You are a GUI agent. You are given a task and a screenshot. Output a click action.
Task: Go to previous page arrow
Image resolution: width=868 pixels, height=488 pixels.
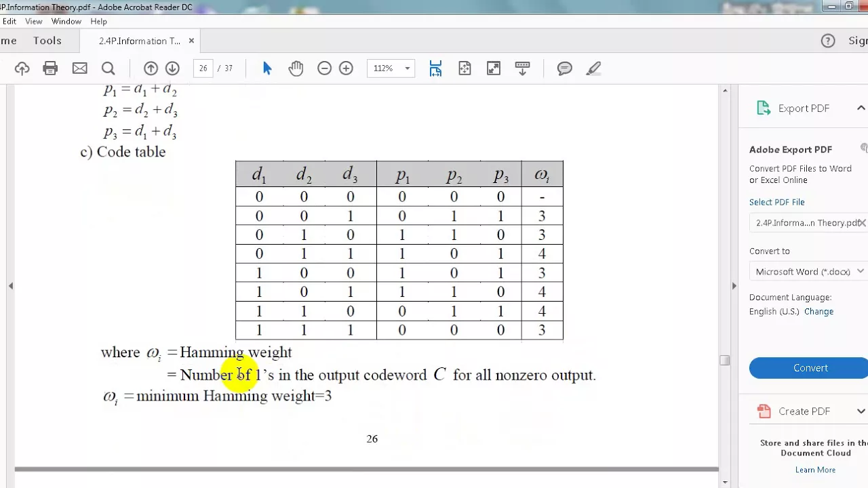coord(151,68)
